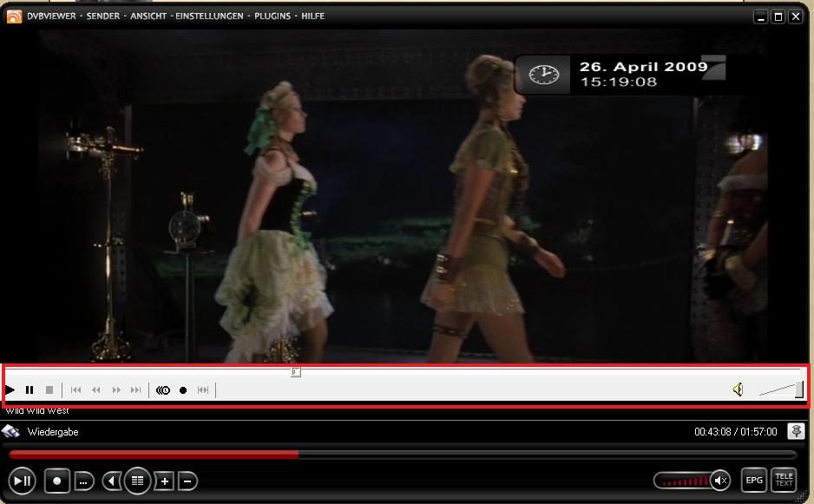Skip to previous item in white toolbar
Screen dimensions: 814x504
[x=75, y=389]
